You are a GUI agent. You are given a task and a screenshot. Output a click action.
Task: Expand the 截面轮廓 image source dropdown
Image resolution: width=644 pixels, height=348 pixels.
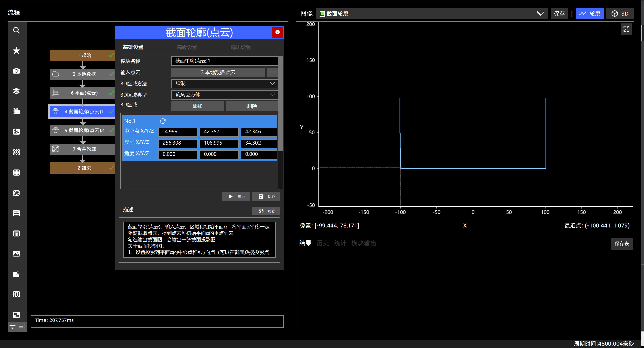pos(432,14)
